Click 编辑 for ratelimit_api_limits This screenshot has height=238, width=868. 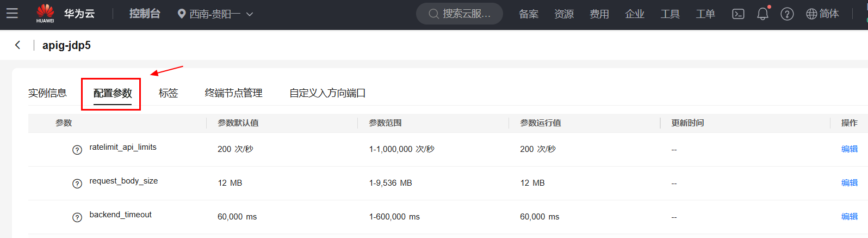click(x=849, y=149)
